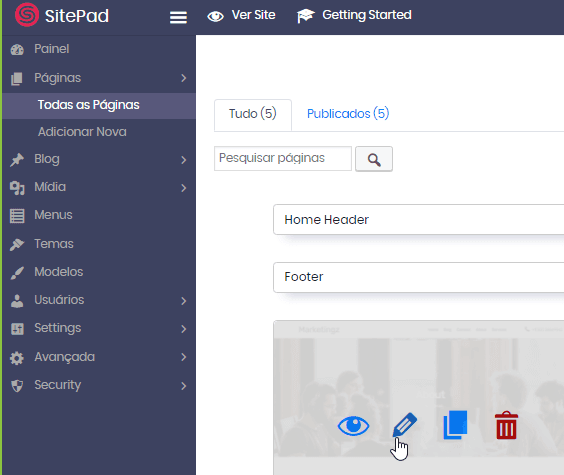Expand the Security submenu chevron
564x475 pixels.
183,386
